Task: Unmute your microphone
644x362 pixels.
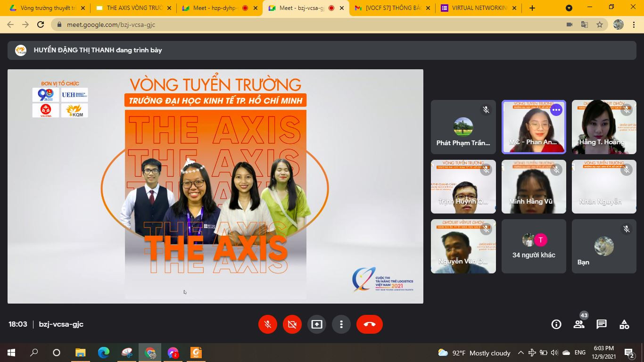Action: click(267, 324)
